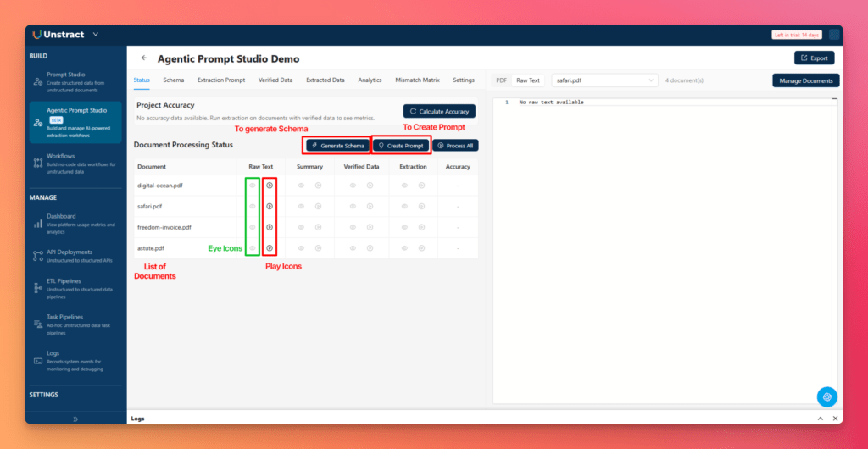
Task: Click the Raw Text play icon for astute.pdf
Action: (270, 247)
